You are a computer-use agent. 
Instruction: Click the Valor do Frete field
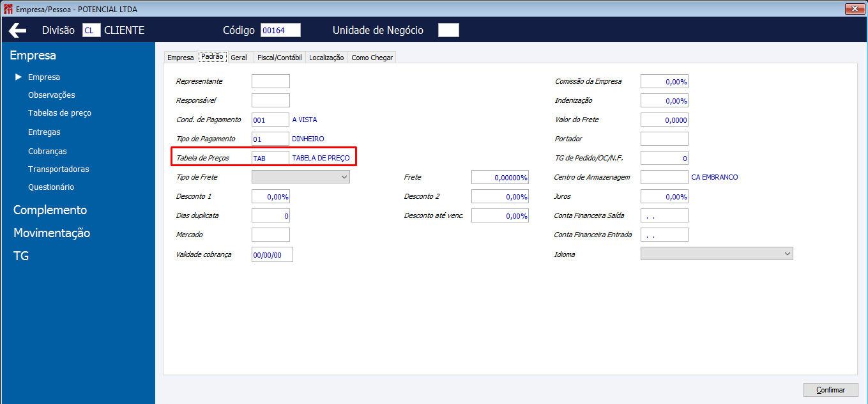(664, 120)
